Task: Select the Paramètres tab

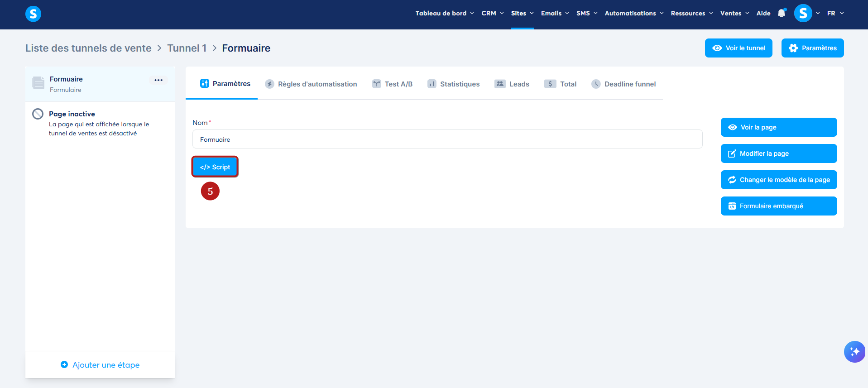Action: [222, 84]
